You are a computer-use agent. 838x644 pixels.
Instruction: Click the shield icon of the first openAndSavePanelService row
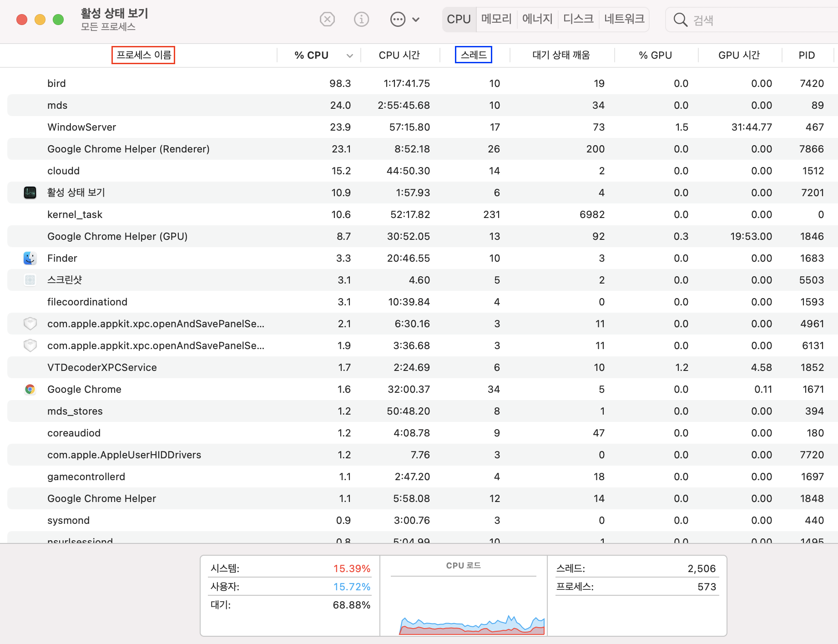point(30,324)
